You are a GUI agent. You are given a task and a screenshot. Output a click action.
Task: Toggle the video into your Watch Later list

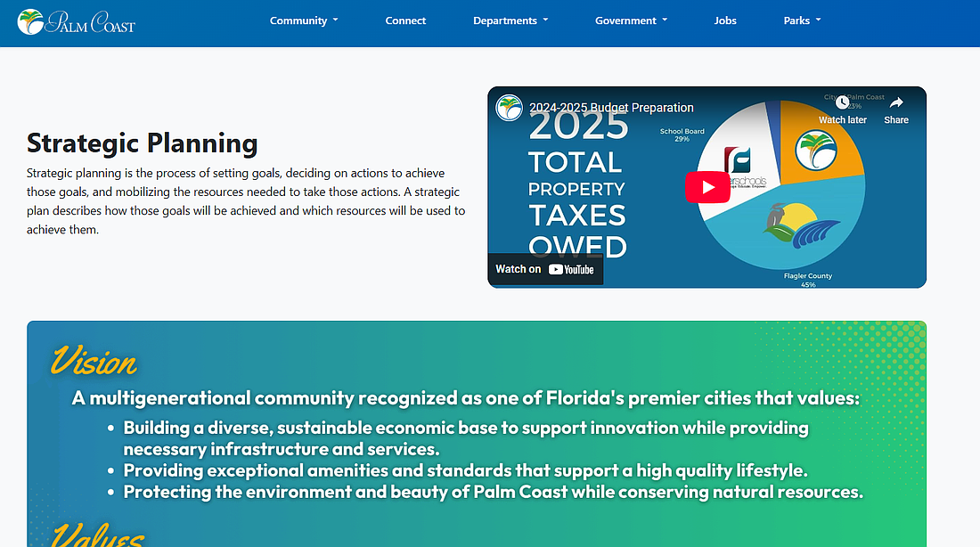click(842, 110)
